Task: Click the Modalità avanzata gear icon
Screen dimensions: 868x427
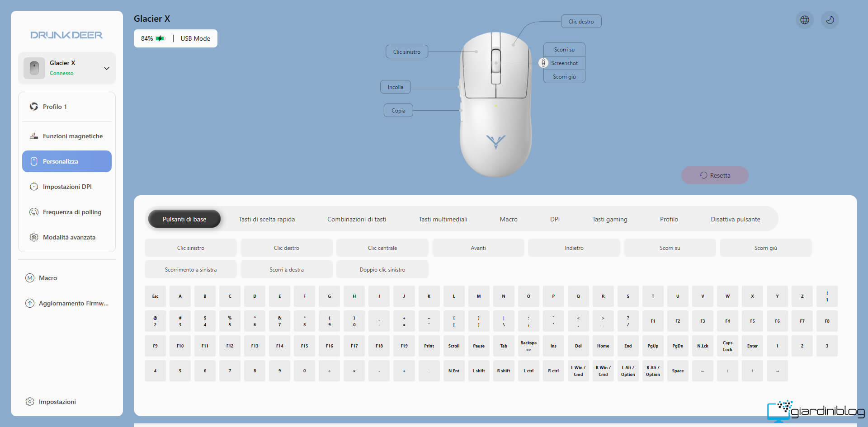Action: coord(34,237)
